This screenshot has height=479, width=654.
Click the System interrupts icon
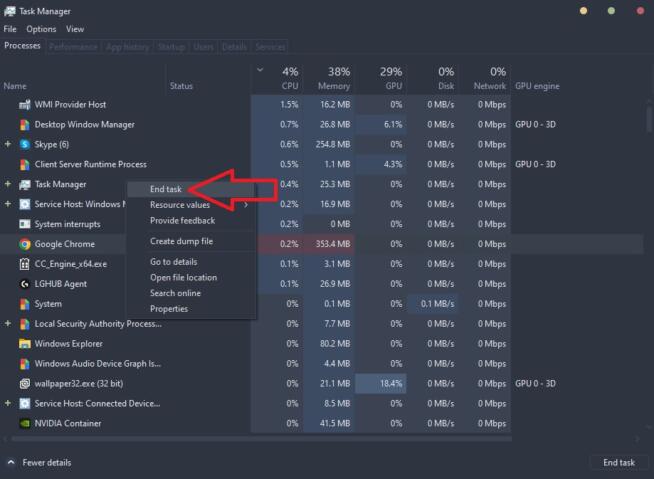tap(25, 224)
